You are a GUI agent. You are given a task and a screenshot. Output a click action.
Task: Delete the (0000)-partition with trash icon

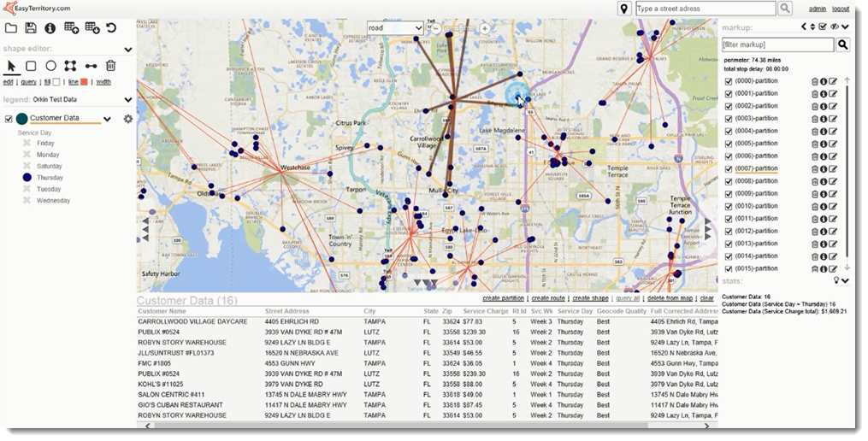click(815, 81)
